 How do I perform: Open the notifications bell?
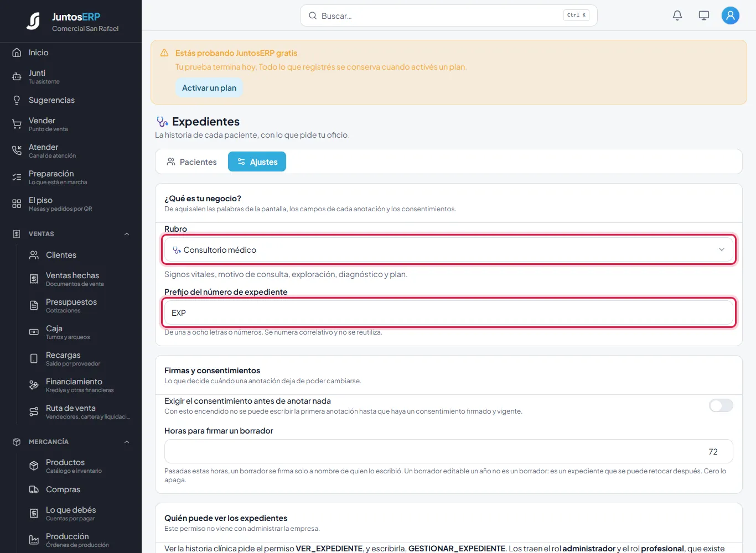click(677, 15)
